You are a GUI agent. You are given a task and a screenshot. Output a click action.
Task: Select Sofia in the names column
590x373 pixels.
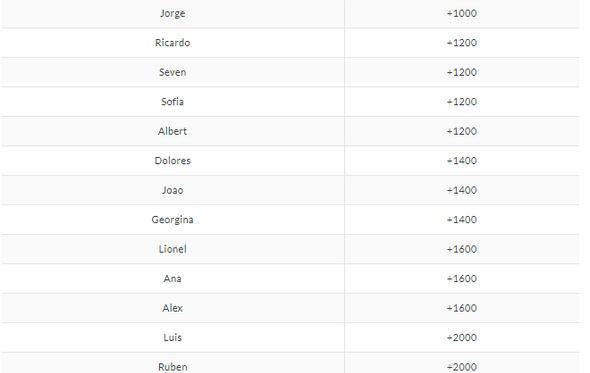coord(172,102)
